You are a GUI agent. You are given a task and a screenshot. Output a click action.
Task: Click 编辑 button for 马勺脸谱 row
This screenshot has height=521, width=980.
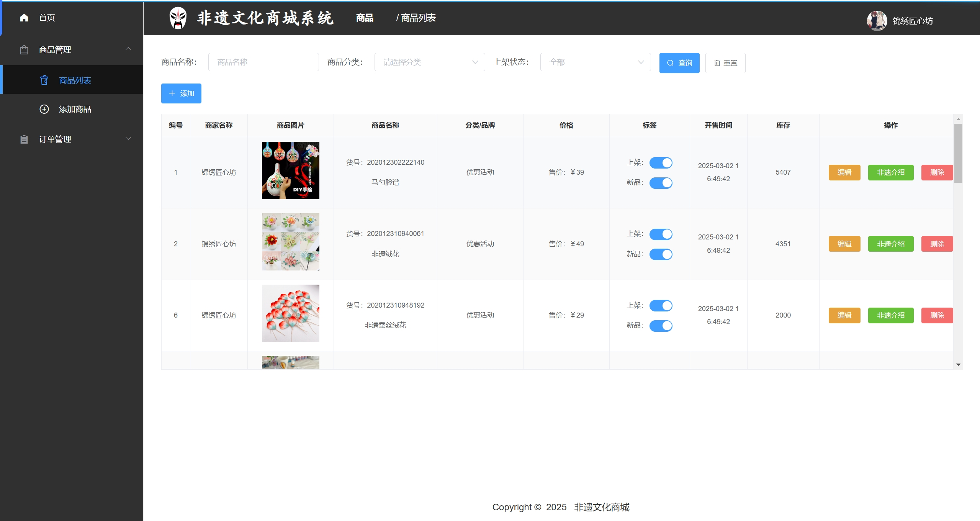(844, 172)
